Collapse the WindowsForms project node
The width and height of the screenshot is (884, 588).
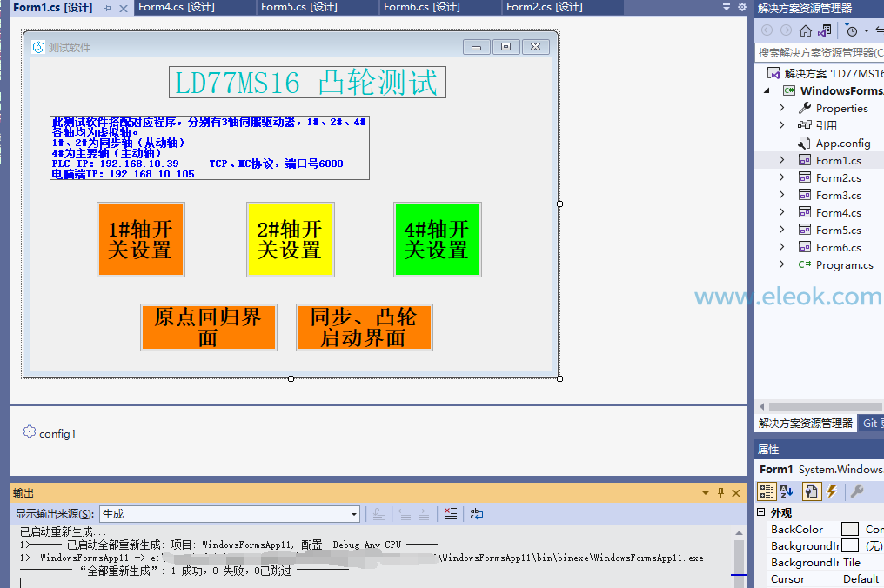tap(767, 90)
